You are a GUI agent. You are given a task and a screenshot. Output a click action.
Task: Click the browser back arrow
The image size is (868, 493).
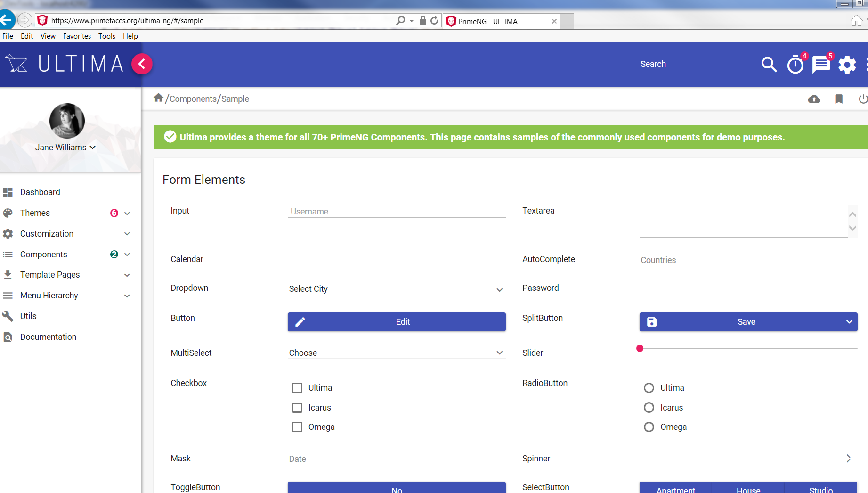tap(7, 20)
